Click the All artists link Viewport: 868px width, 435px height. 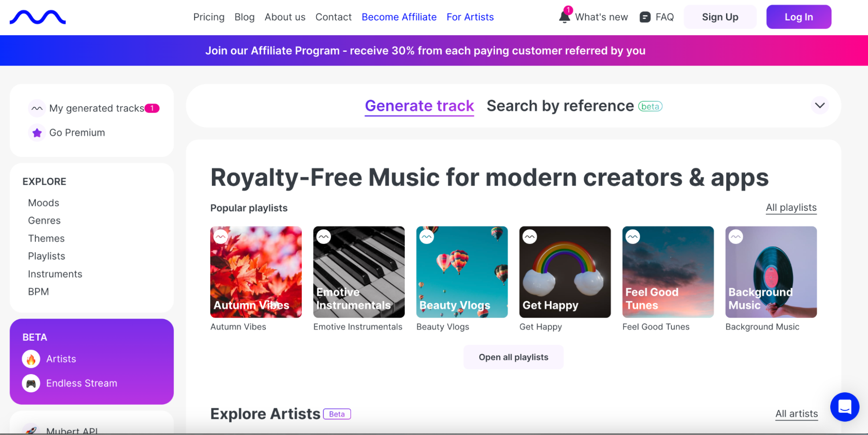click(x=796, y=414)
